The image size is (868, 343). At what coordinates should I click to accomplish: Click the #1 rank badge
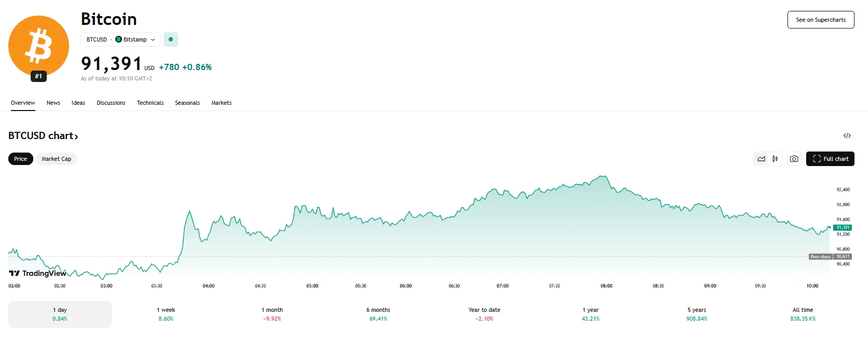38,76
